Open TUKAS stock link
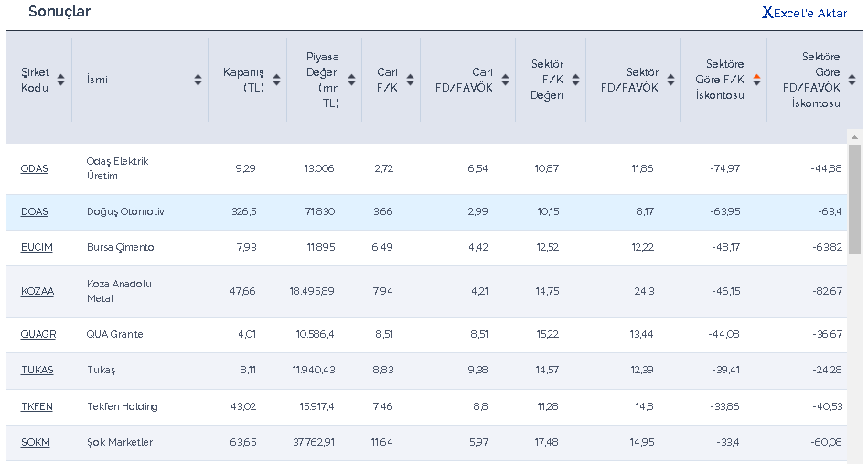Screen dimensions: 868x464 coord(38,371)
